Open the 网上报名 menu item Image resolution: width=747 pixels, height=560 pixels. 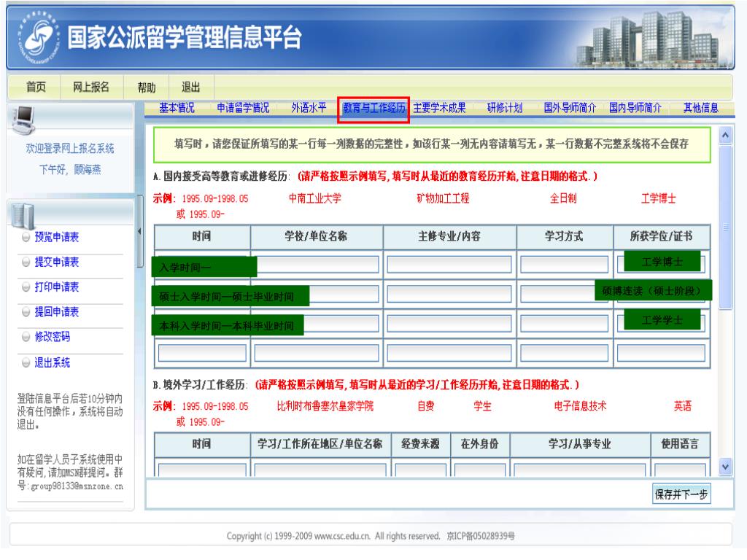click(x=91, y=87)
